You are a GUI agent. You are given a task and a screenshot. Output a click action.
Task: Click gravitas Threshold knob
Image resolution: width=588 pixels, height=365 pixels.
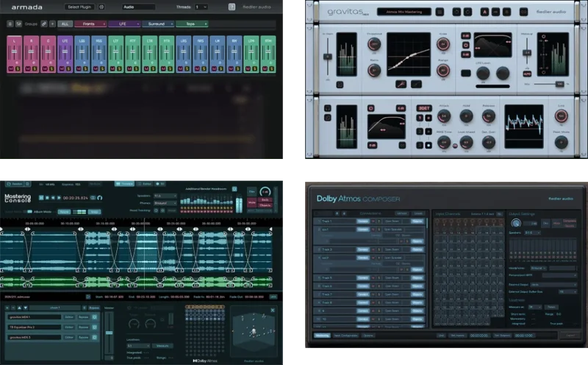coord(374,44)
